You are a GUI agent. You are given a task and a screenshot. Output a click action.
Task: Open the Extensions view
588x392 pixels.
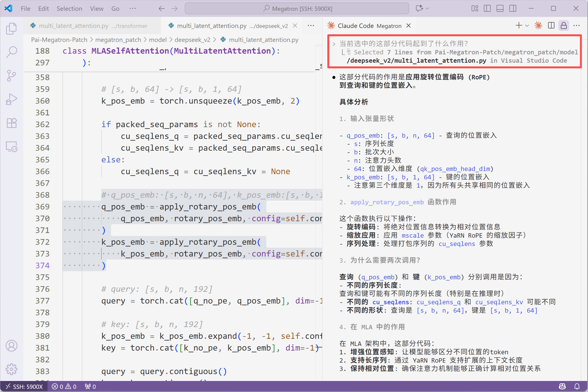(12, 123)
